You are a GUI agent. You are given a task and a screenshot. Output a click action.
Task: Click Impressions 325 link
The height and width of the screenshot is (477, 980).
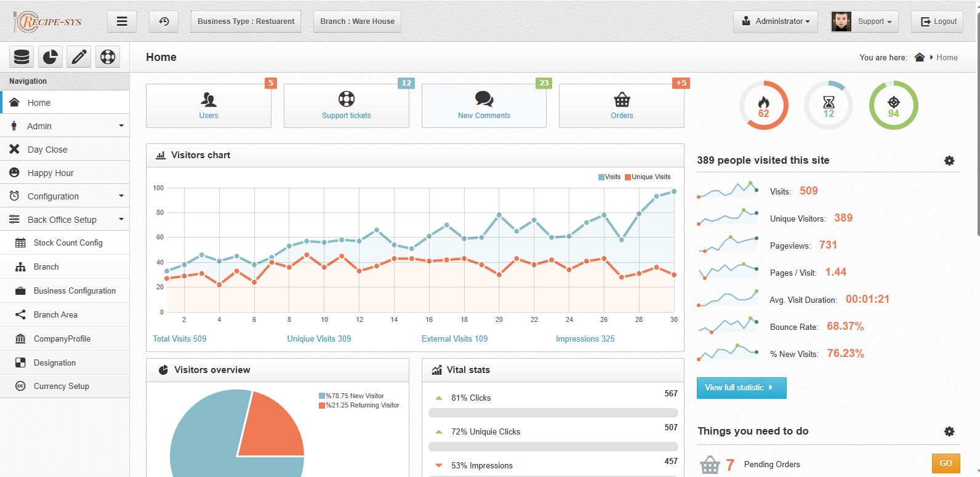tap(585, 339)
